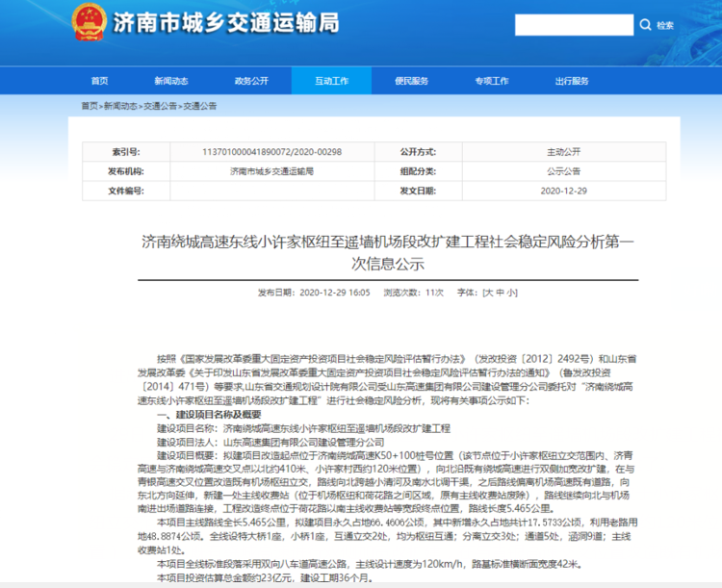
Task: Click the national emblem logo
Action: 90,23
